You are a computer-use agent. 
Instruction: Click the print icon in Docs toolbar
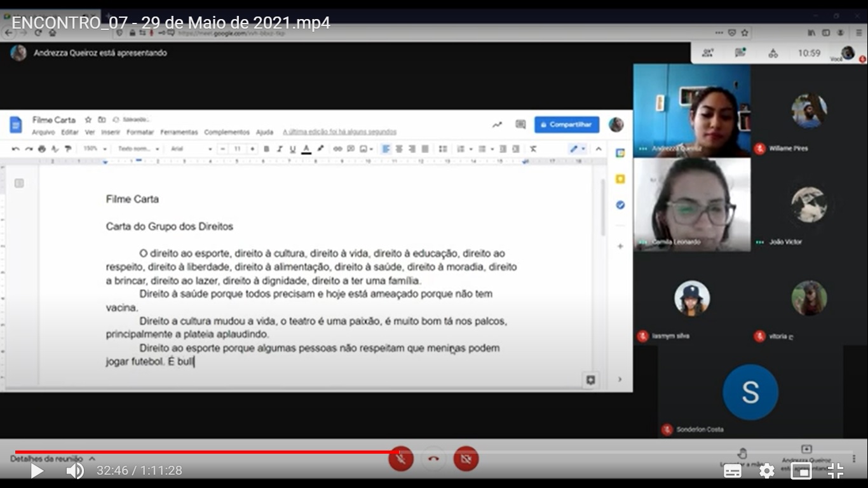pos(42,149)
